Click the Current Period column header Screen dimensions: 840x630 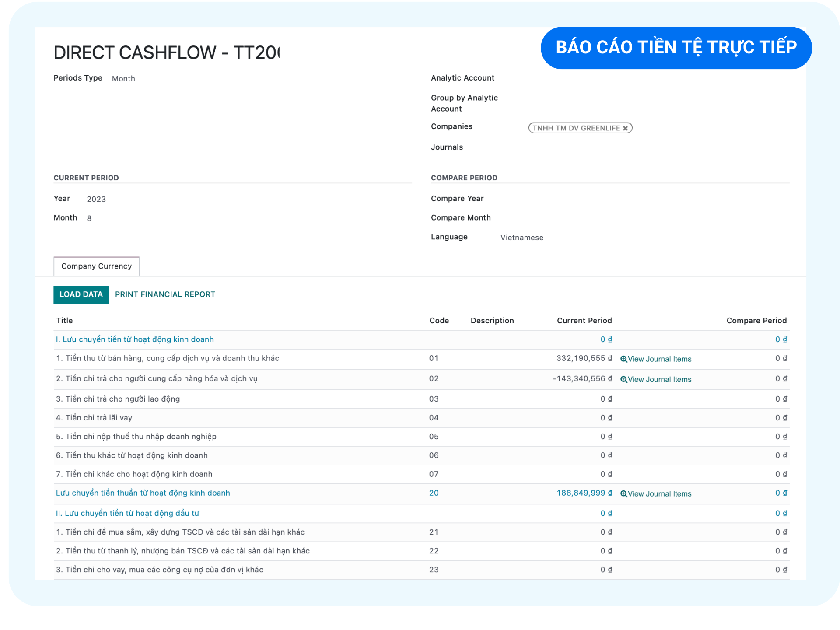coord(584,321)
